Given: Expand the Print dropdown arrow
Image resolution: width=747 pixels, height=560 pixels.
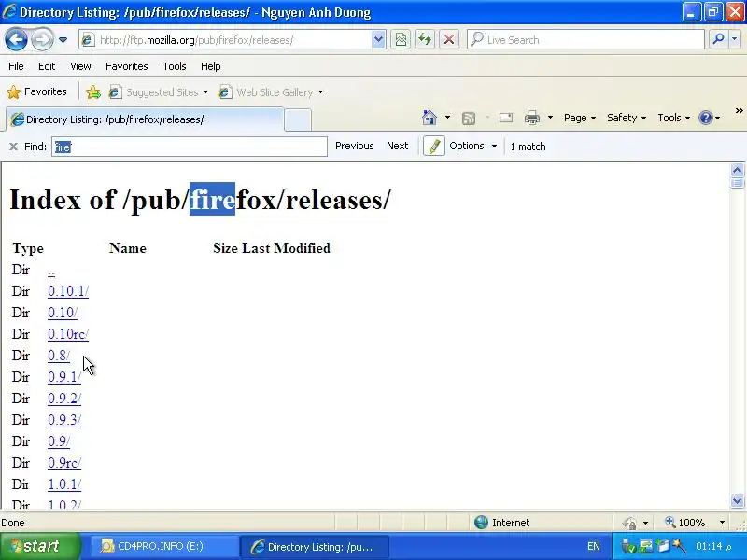Looking at the screenshot, I should [x=550, y=118].
